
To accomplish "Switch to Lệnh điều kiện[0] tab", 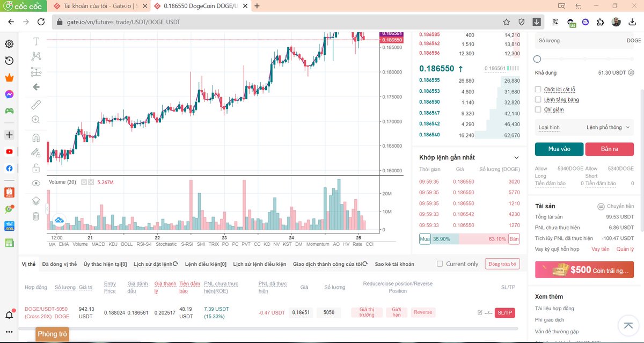I will (x=206, y=264).
